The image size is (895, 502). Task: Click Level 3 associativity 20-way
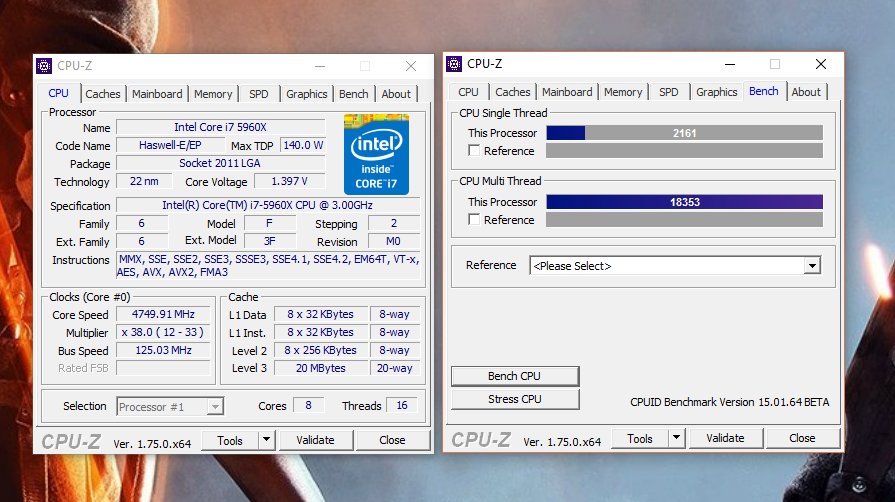tap(394, 368)
